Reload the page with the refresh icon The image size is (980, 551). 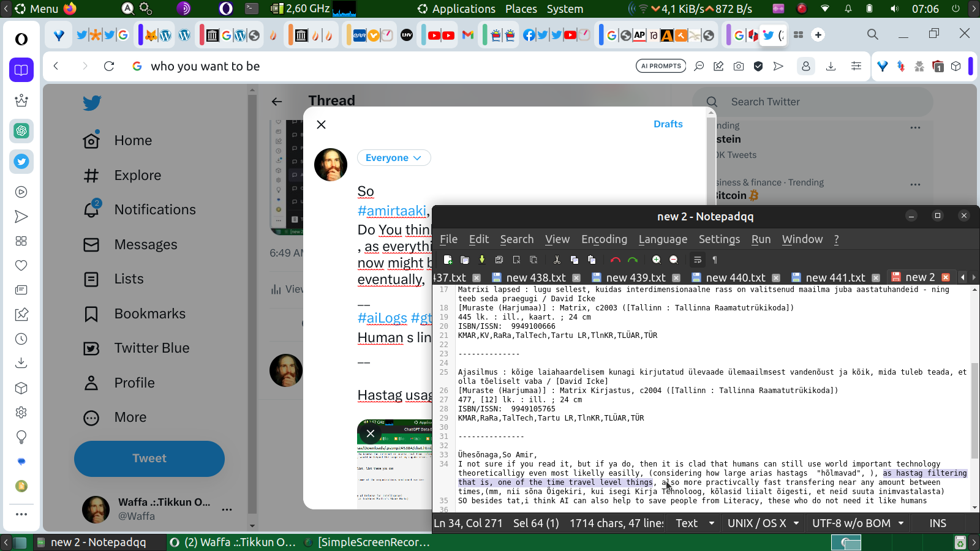coord(109,66)
